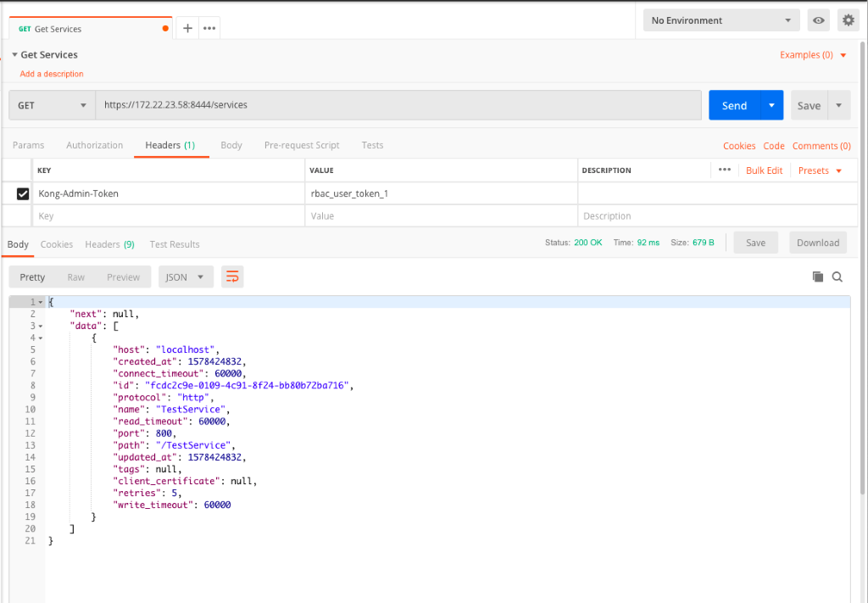Click the "/TestService" path value
868x603 pixels.
[193, 445]
